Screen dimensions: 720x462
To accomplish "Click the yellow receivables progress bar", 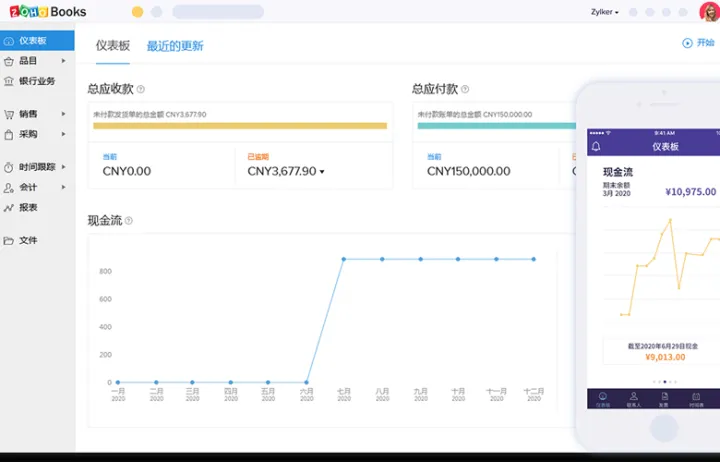I will 240,126.
